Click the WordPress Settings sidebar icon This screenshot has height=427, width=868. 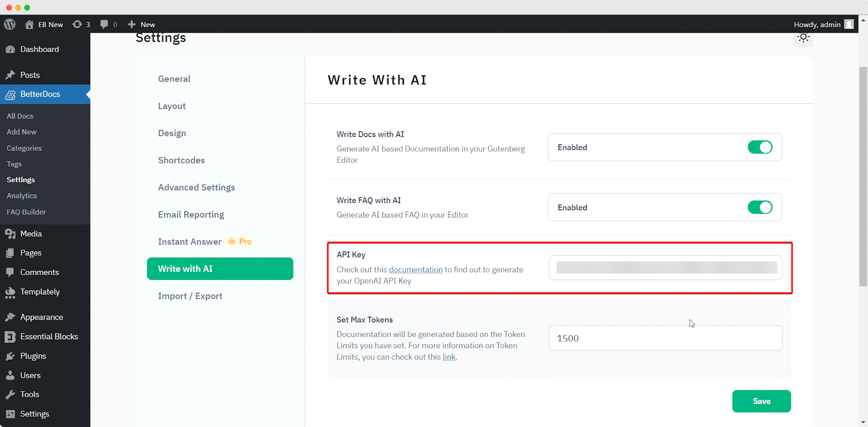pyautogui.click(x=10, y=414)
